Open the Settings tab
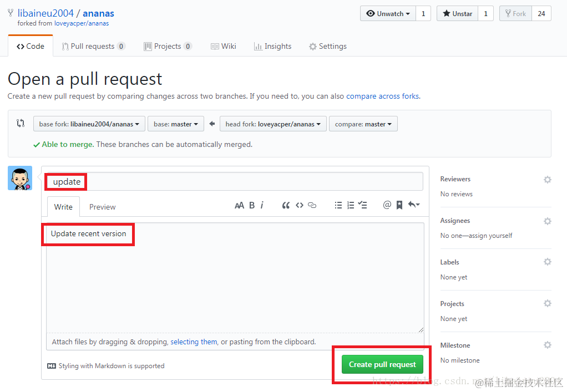567x392 pixels. tap(328, 46)
